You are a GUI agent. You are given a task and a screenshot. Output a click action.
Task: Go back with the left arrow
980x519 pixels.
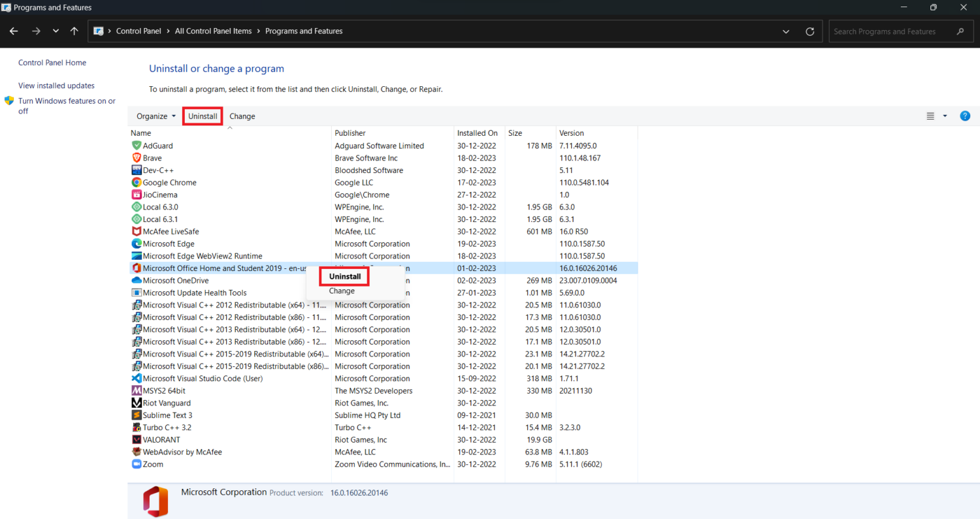(14, 31)
